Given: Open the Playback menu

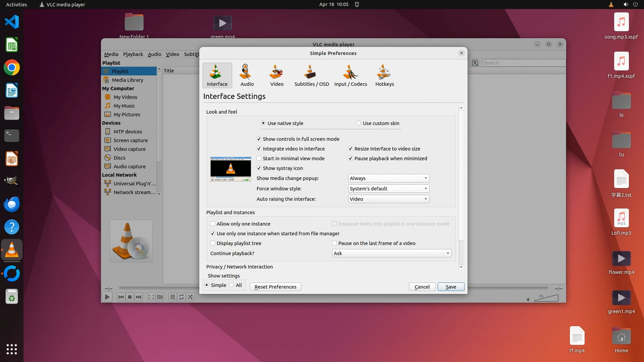Looking at the screenshot, I should [x=133, y=54].
